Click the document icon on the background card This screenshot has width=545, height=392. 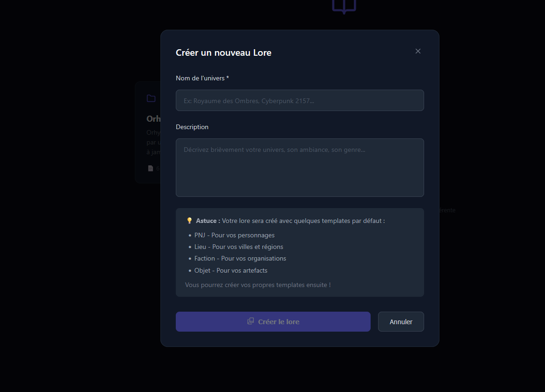pyautogui.click(x=151, y=169)
